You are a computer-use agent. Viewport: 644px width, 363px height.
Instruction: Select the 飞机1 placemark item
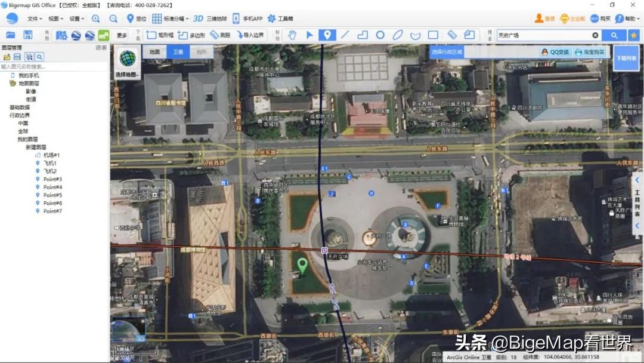click(x=49, y=163)
